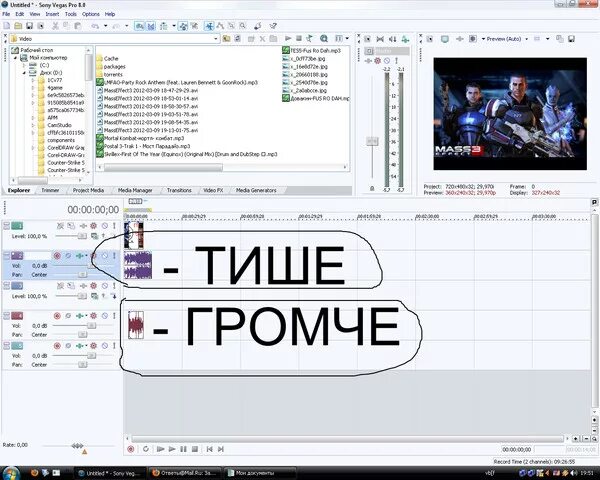Toggle Split Screen View in the preview toolbar
The height and width of the screenshot is (480, 600).
click(473, 39)
